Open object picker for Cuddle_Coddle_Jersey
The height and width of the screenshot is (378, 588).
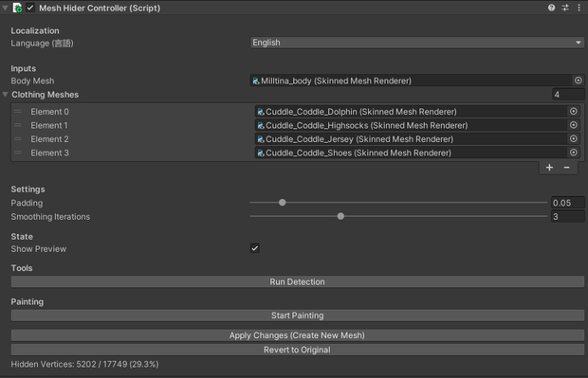[574, 139]
